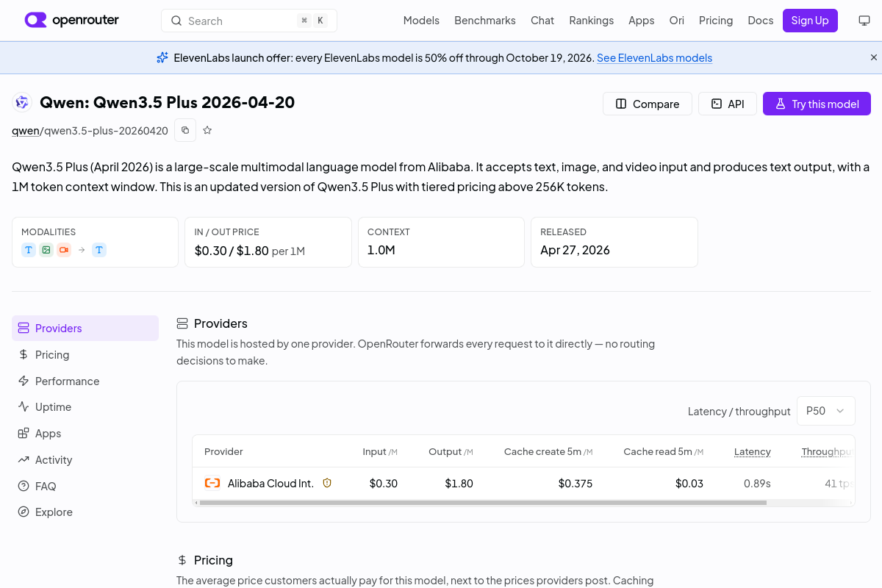Open the P50 percentile dropdown
The height and width of the screenshot is (588, 882).
pyautogui.click(x=826, y=411)
